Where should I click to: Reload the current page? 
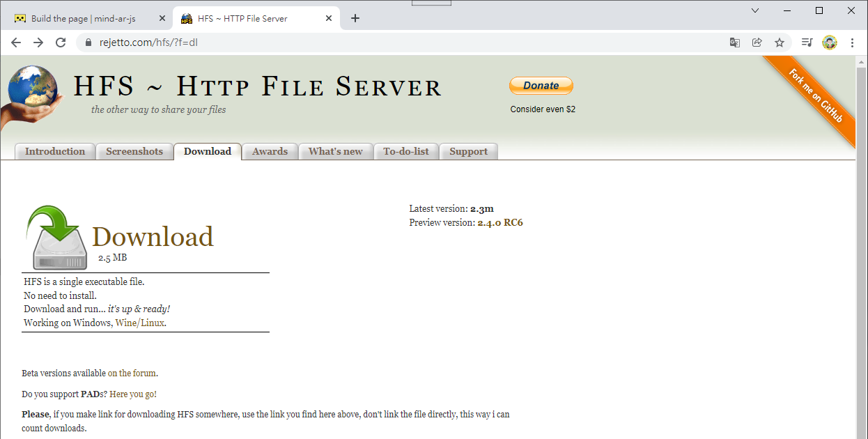pos(61,43)
